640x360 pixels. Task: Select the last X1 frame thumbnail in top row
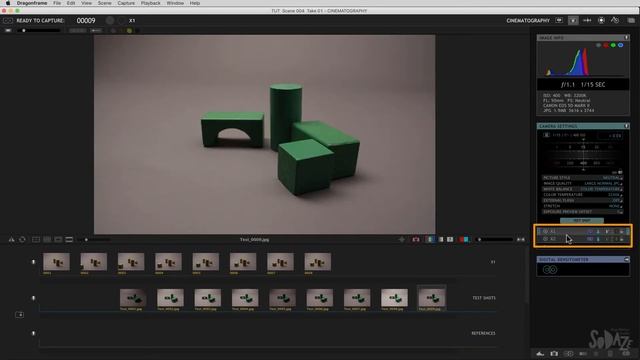318,262
